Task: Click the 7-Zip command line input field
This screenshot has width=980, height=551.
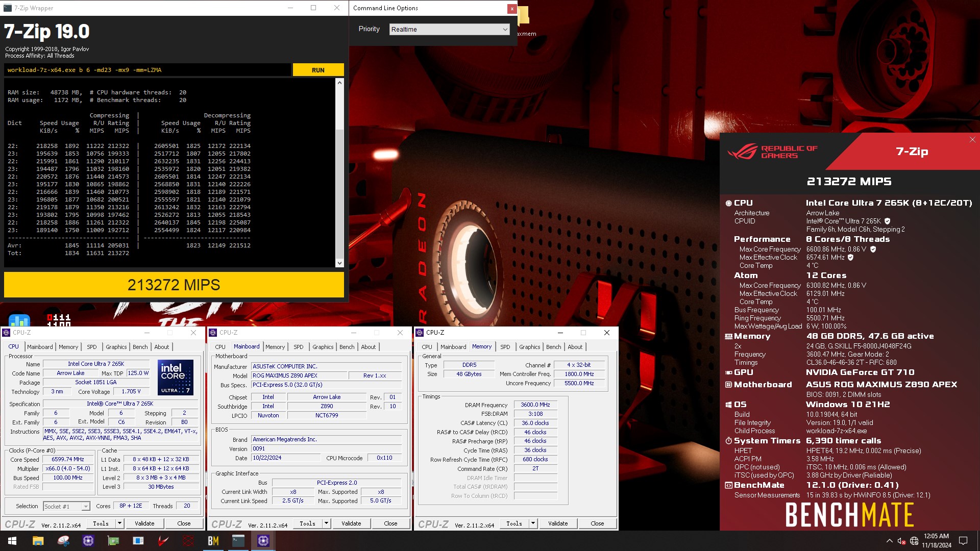Action: (x=148, y=70)
